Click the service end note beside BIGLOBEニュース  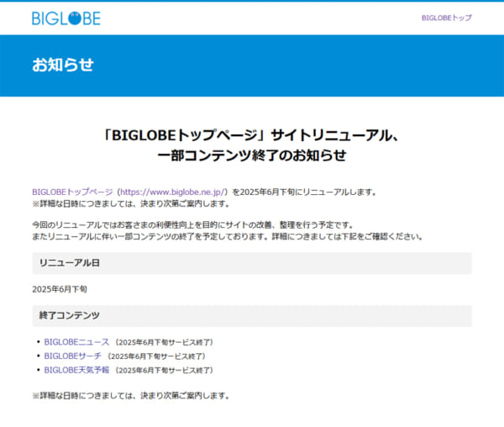pyautogui.click(x=164, y=342)
